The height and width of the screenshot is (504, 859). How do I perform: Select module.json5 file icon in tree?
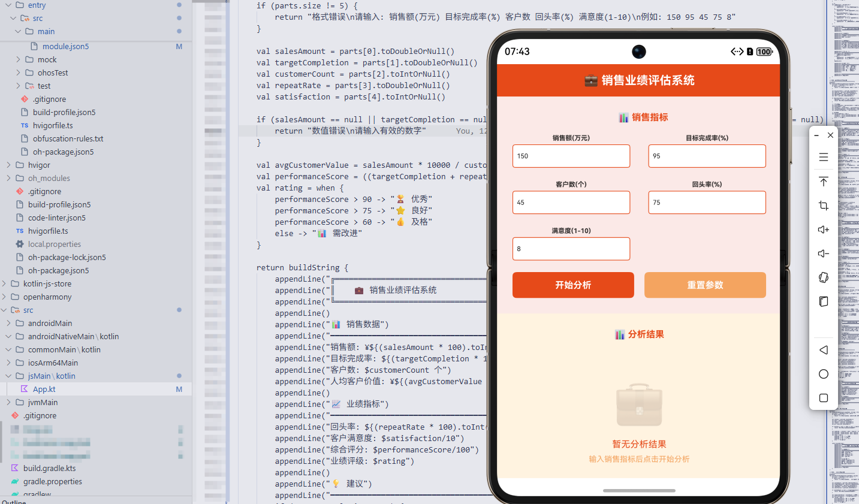click(x=34, y=46)
